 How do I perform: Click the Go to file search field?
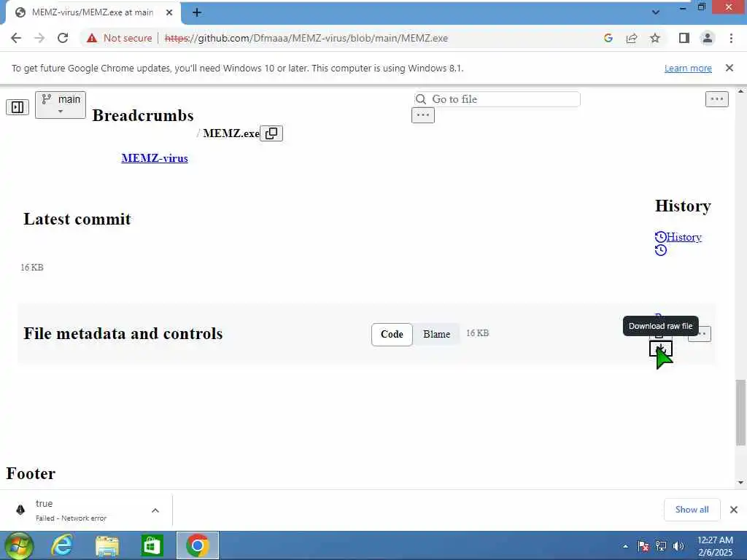click(x=497, y=99)
